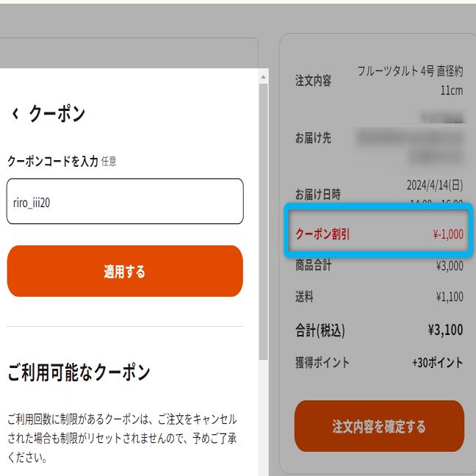Select the 商品合計 label

313,266
